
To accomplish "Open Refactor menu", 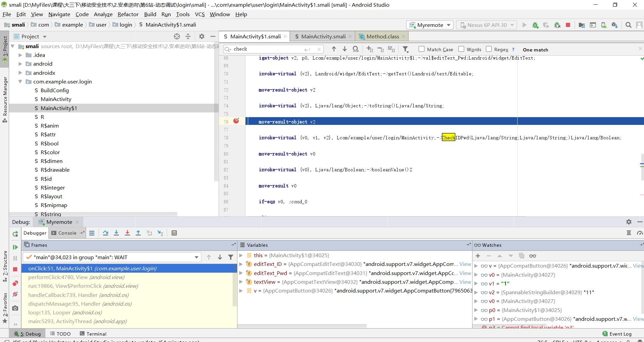I will pos(128,14).
